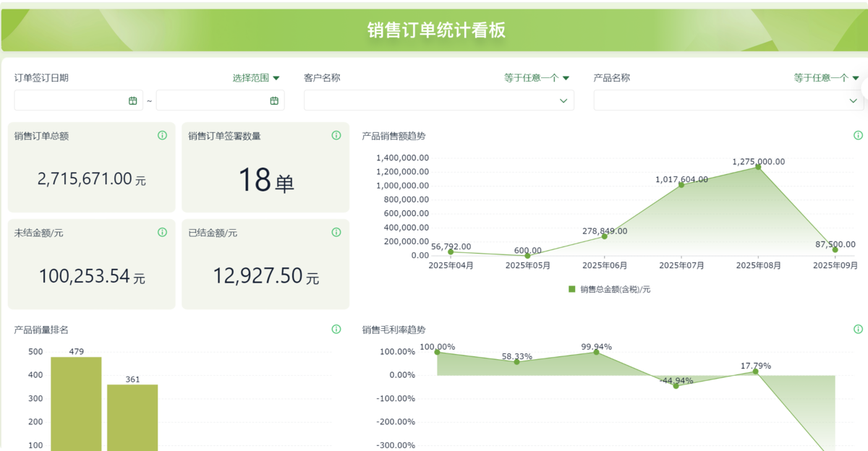Click the start date input field

(78, 100)
